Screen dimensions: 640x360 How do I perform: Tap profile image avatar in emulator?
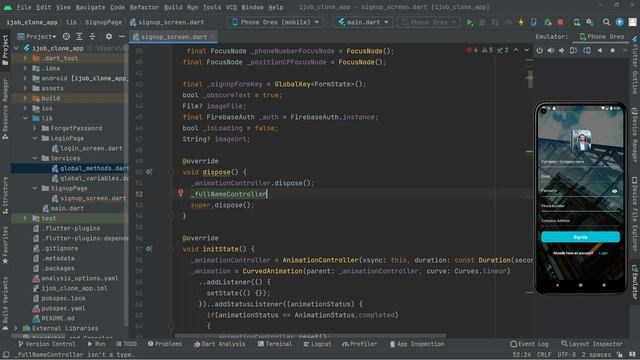coord(581,140)
